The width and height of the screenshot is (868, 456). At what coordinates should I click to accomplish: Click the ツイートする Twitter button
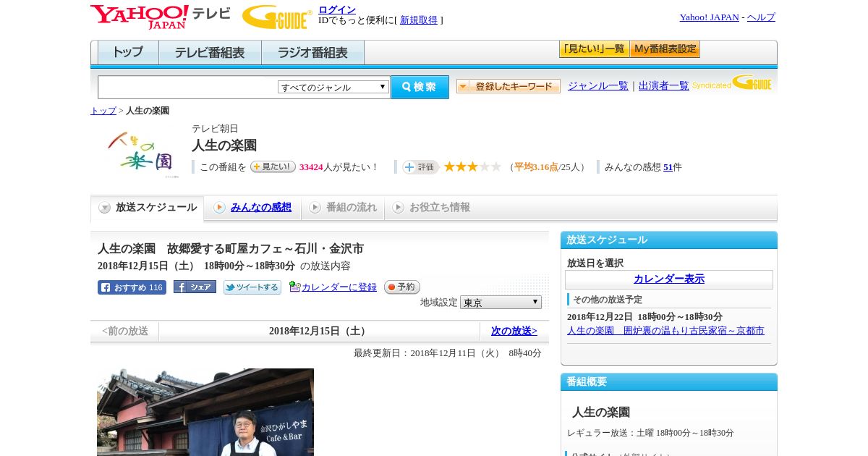click(252, 287)
